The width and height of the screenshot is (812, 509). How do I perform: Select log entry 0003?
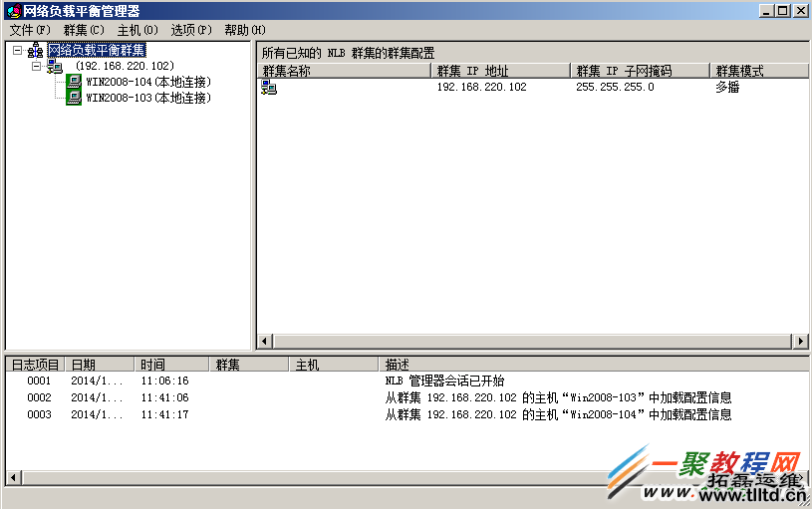tap(40, 414)
